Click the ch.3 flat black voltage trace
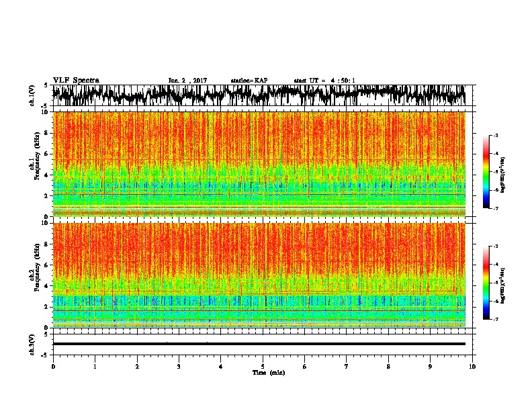The image size is (532, 411). (x=259, y=344)
